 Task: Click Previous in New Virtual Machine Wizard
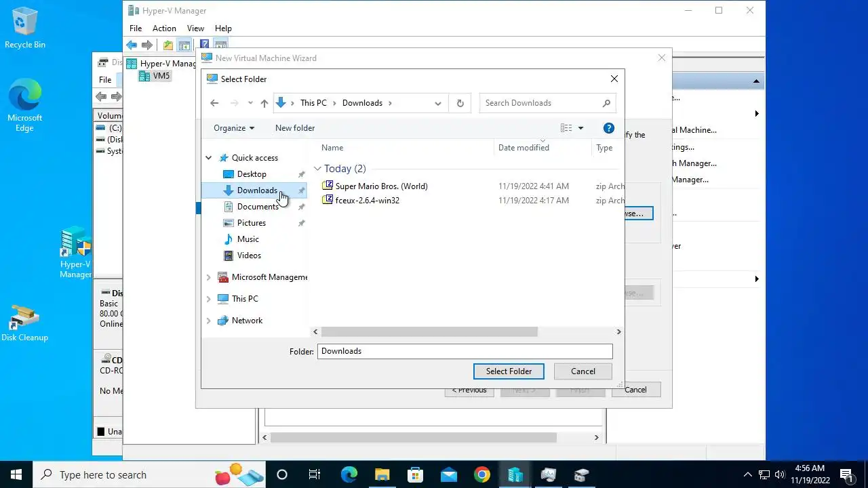coord(469,390)
